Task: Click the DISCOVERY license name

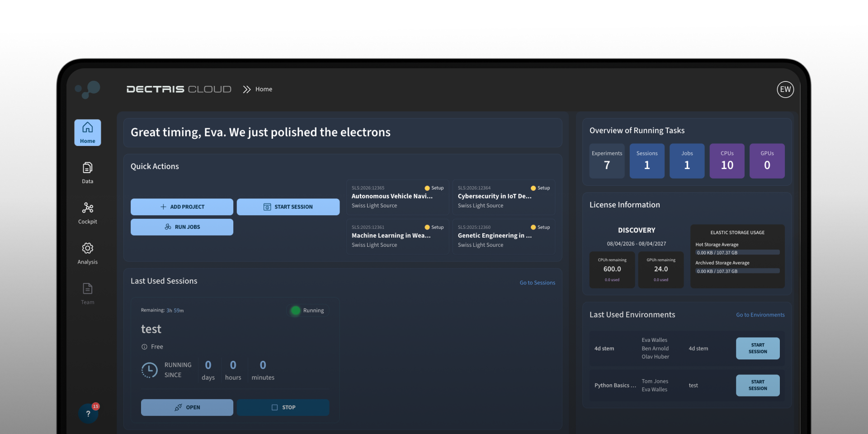Action: pyautogui.click(x=637, y=231)
